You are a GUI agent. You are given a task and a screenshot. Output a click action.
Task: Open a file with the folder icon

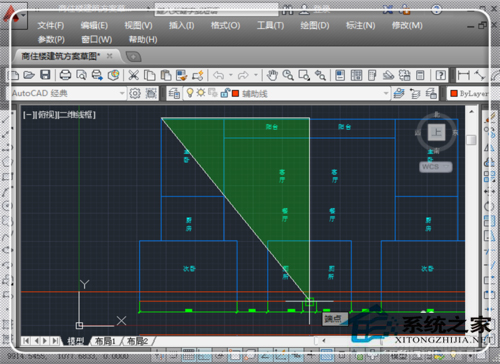click(x=29, y=75)
